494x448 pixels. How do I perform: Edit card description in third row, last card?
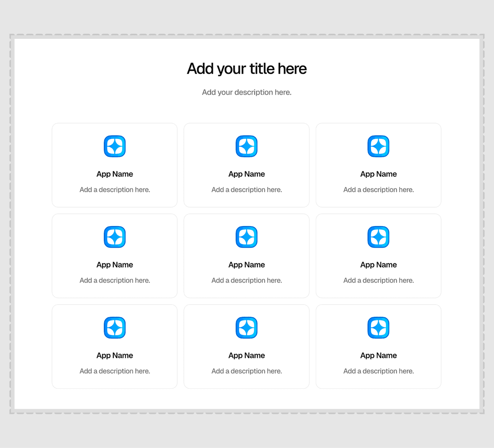coord(378,371)
